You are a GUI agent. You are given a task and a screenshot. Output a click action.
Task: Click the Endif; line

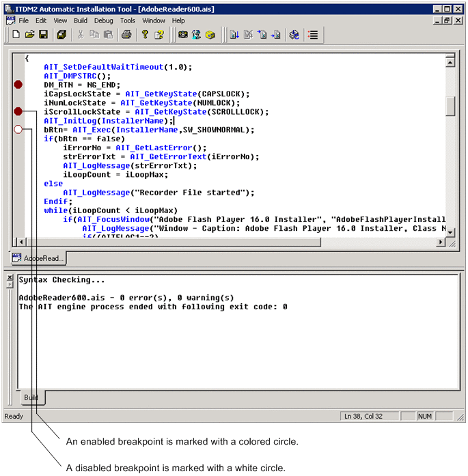click(58, 201)
